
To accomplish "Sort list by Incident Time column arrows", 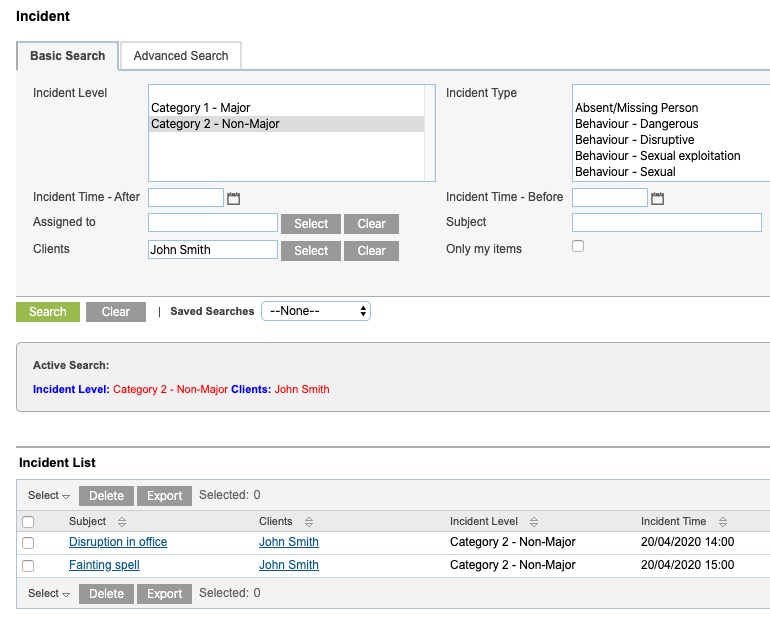I will coord(722,522).
